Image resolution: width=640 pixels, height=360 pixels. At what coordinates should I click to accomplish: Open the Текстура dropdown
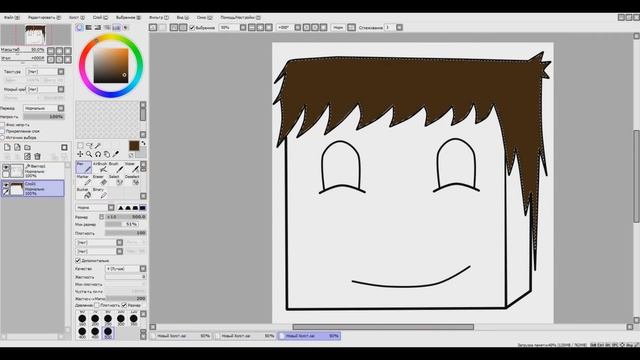45,71
